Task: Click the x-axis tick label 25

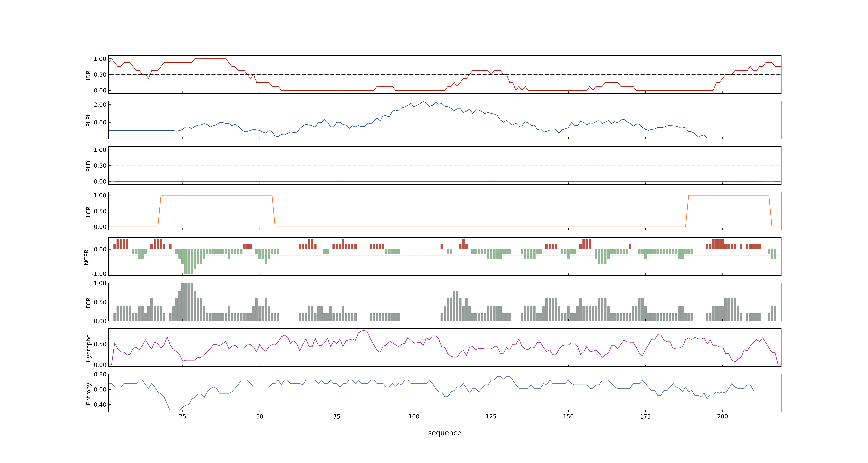Action: 182,416
